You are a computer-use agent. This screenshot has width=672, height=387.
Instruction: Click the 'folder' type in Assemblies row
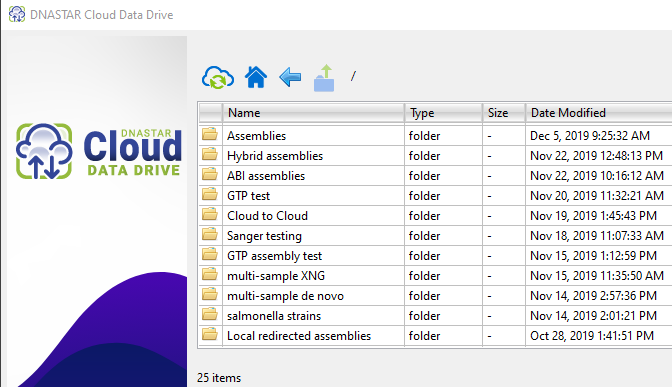(x=424, y=136)
